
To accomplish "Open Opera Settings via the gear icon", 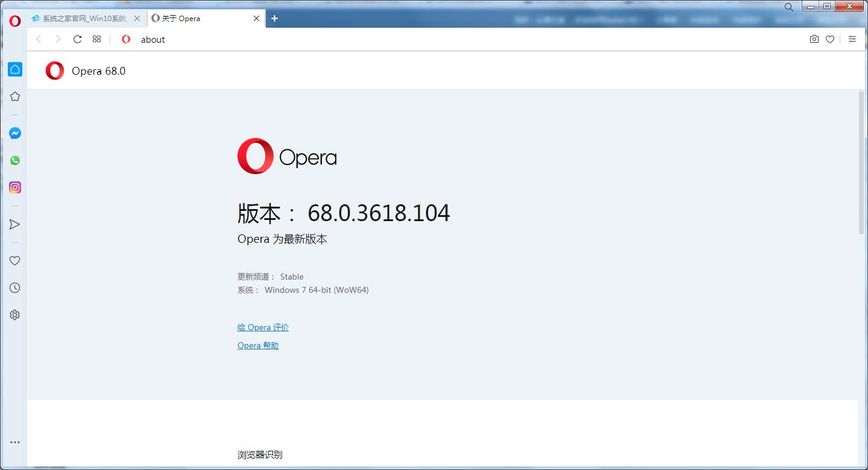I will [x=14, y=314].
